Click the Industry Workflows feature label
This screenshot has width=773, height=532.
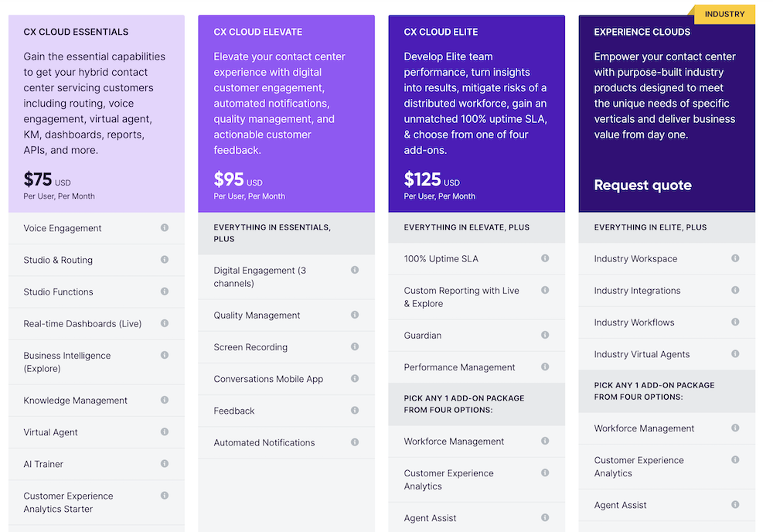pyautogui.click(x=634, y=322)
